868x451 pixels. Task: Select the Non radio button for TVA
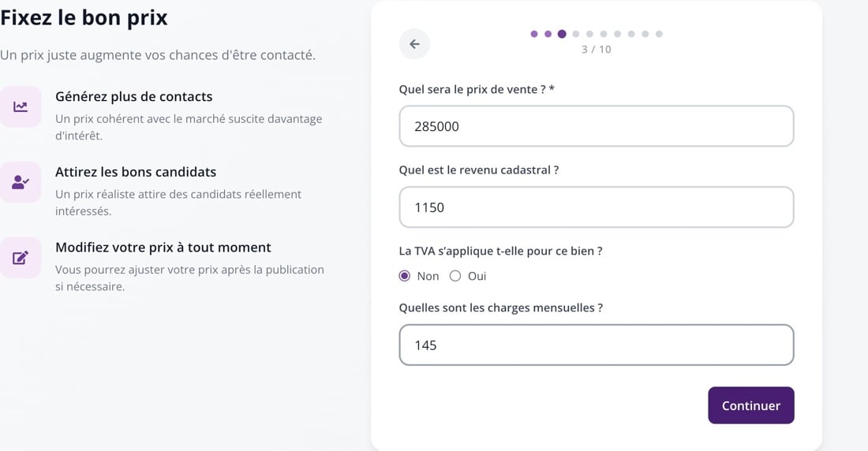[x=405, y=276]
